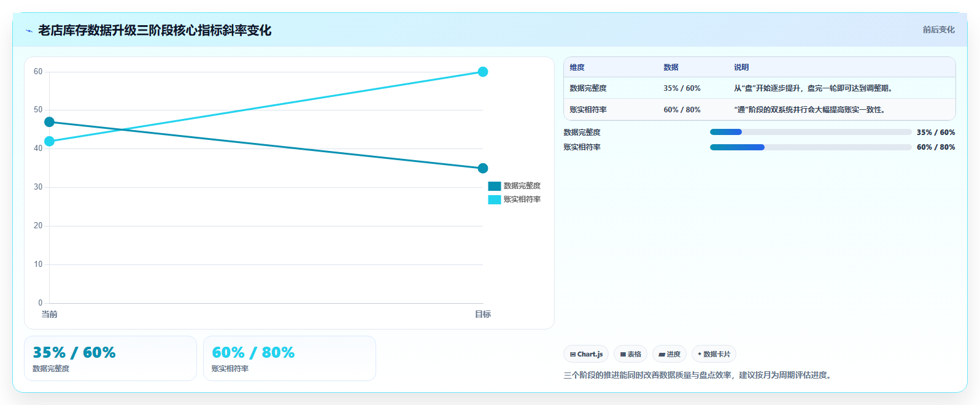Click the 60% / 80% progress bar value
The height and width of the screenshot is (405, 980).
pos(936,147)
